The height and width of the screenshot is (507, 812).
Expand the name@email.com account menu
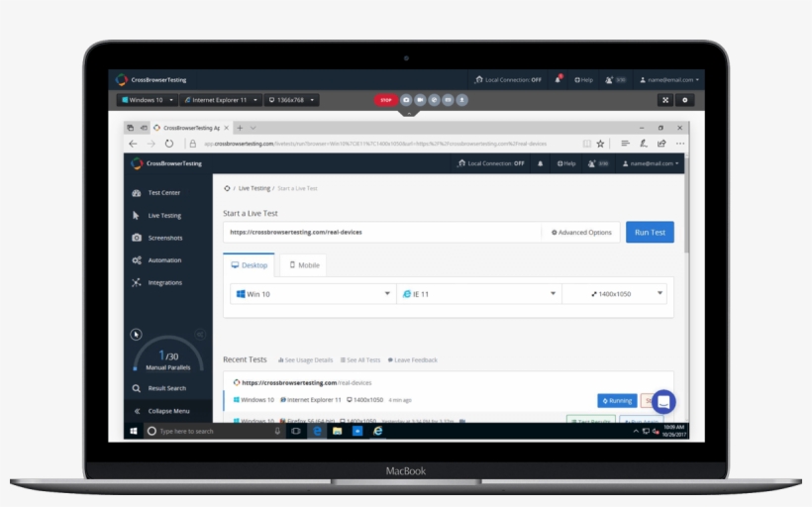pos(669,80)
